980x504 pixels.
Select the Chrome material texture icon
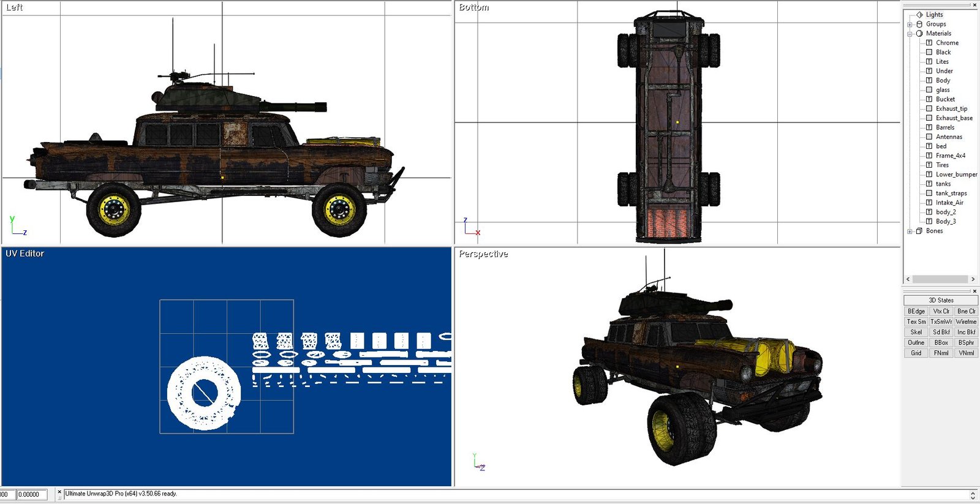929,43
